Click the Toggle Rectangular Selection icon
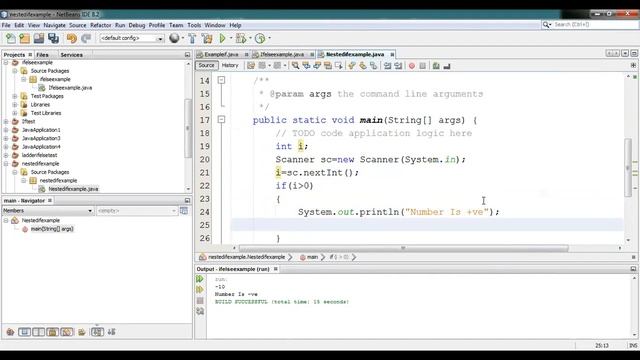This screenshot has height=360, width=640. [x=338, y=66]
